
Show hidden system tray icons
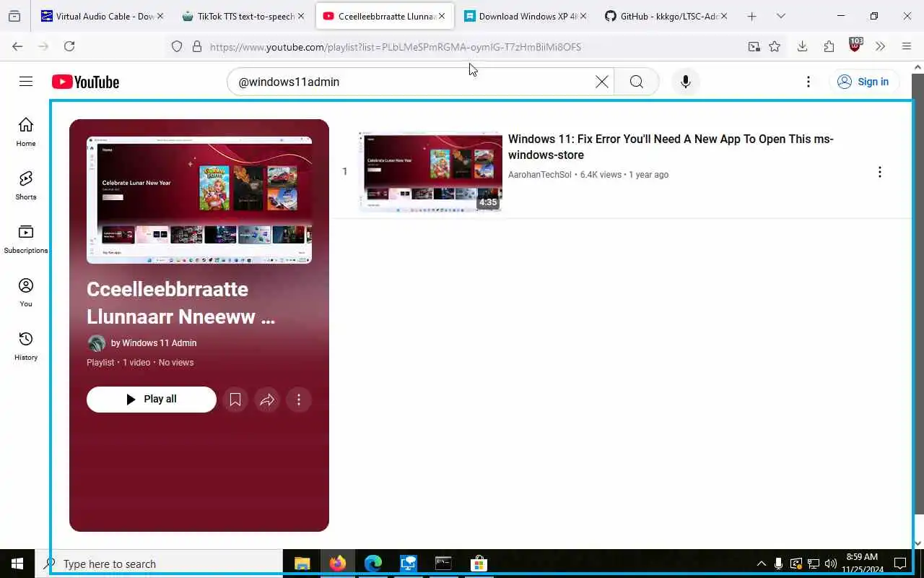pyautogui.click(x=761, y=564)
